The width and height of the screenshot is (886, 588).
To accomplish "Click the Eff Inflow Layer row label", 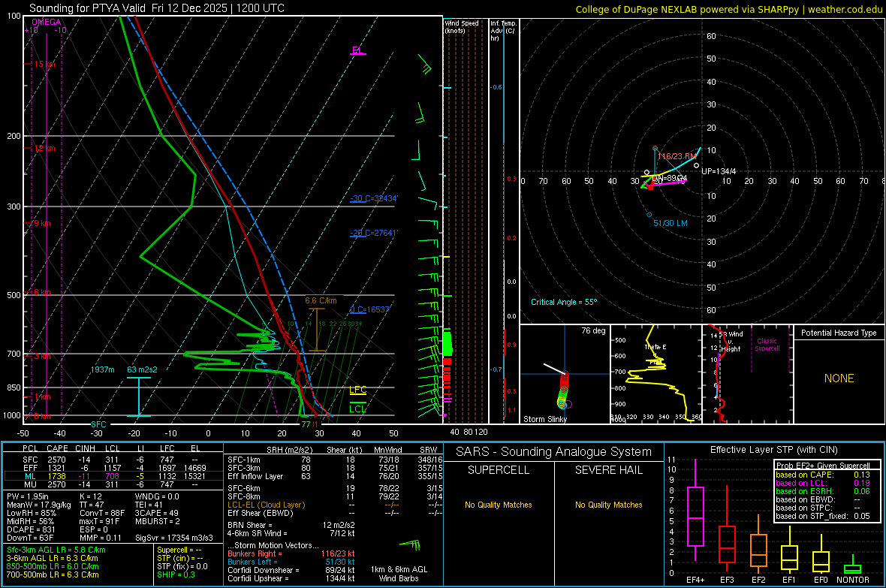I will 255,476.
